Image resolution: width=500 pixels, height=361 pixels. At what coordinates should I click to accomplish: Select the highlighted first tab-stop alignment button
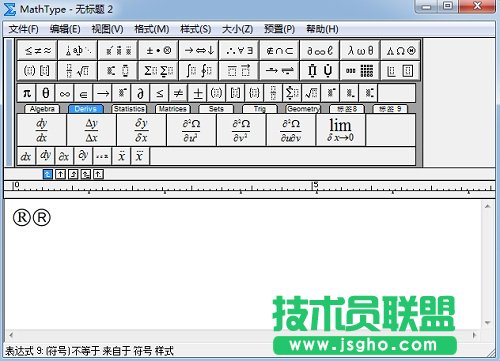coord(48,174)
